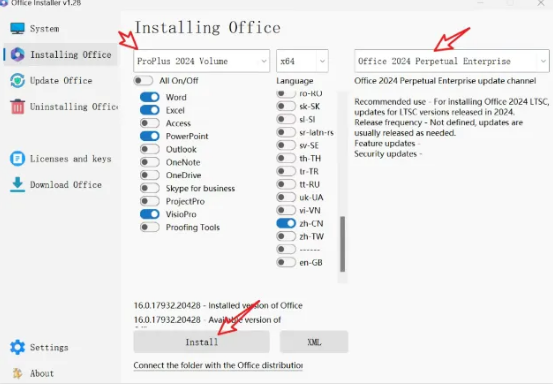The image size is (553, 384).
Task: Open the Office 2024 Perpetual Enterprise dropdown
Action: coord(452,61)
